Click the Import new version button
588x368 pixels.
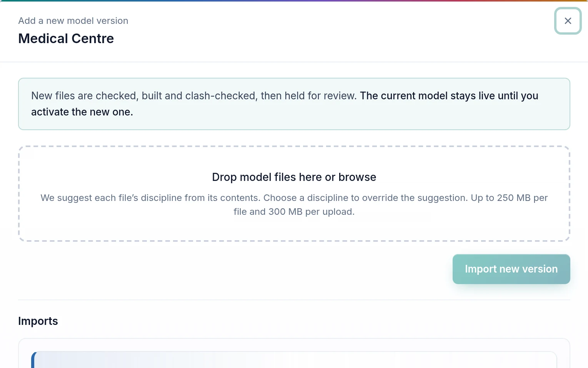coord(511,269)
